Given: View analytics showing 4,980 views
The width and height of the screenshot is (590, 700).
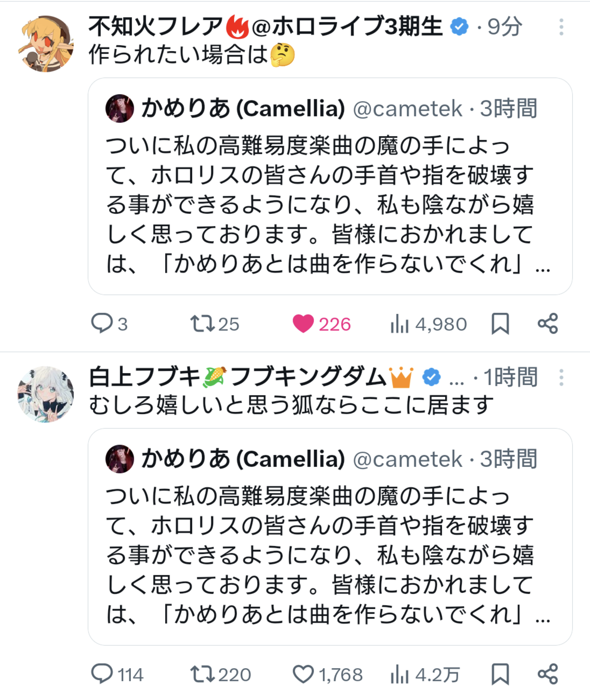Looking at the screenshot, I should click(x=400, y=323).
